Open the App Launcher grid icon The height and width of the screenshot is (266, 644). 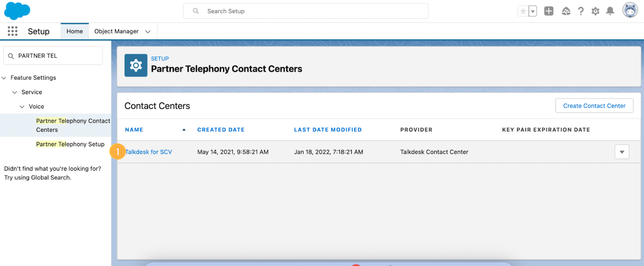(12, 31)
